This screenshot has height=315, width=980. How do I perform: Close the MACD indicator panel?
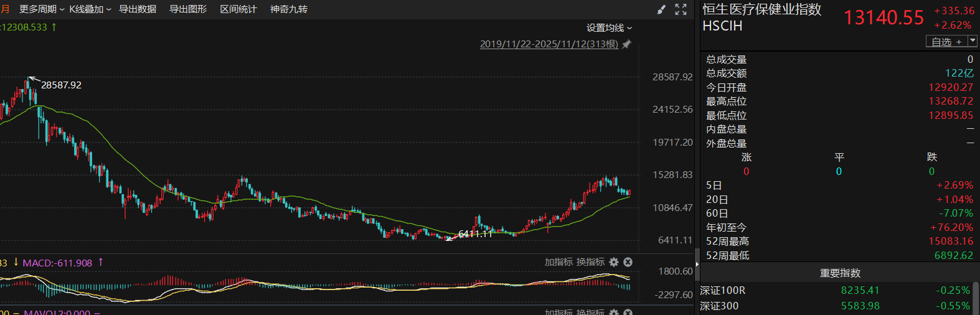pos(628,262)
